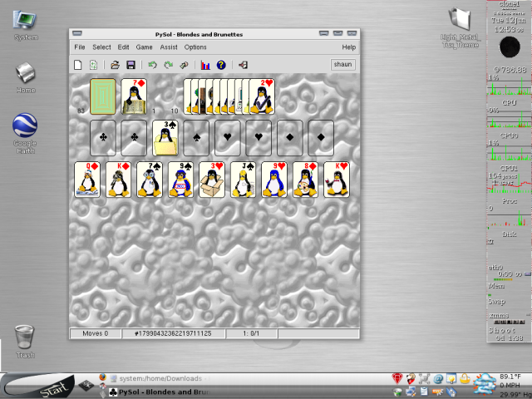The width and height of the screenshot is (532, 399).
Task: Select the Jack of spades card
Action: click(x=244, y=180)
